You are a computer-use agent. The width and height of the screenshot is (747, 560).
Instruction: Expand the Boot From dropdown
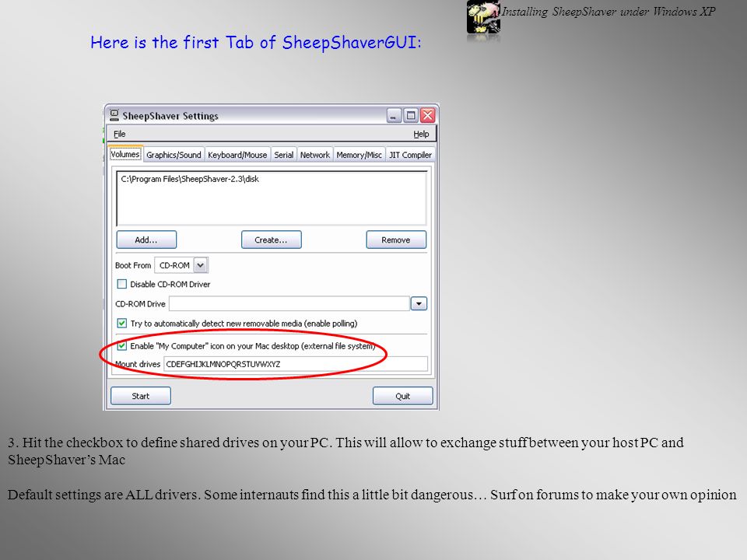201,265
